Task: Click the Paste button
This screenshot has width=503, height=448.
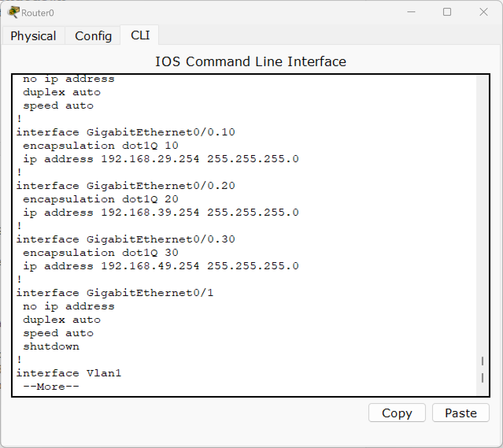Action: pyautogui.click(x=461, y=413)
